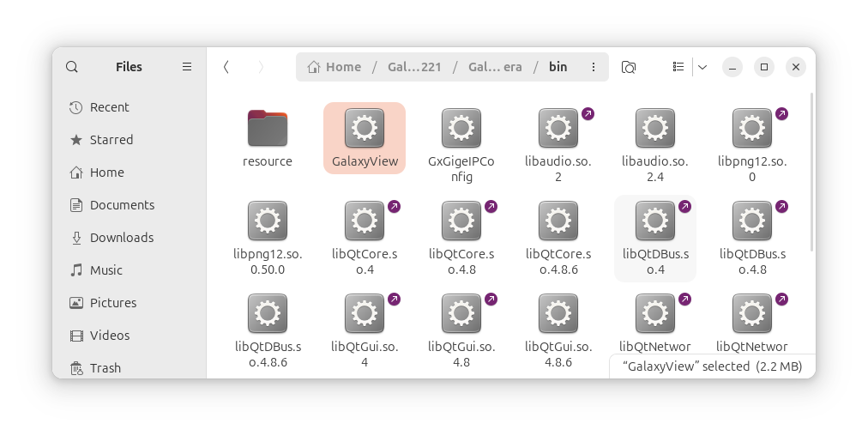Select the resource folder
The width and height of the screenshot is (868, 436).
268,138
